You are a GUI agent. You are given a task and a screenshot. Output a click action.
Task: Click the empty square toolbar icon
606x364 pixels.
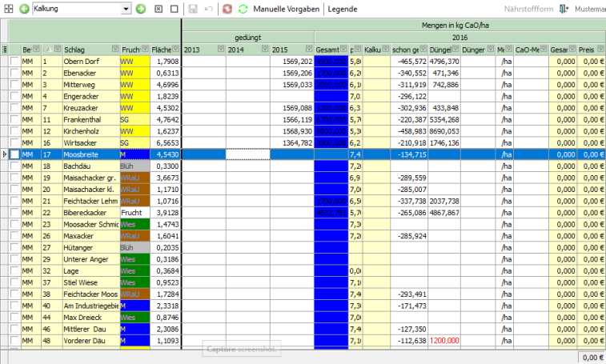(175, 9)
